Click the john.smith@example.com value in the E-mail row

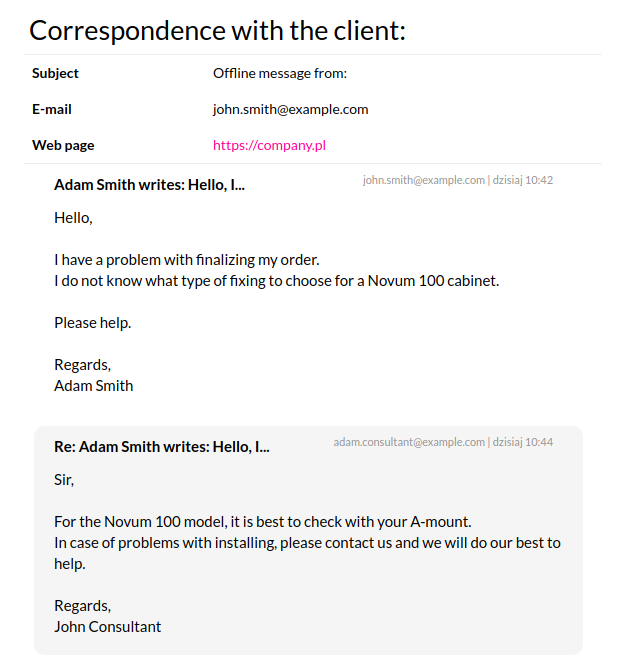pyautogui.click(x=290, y=109)
